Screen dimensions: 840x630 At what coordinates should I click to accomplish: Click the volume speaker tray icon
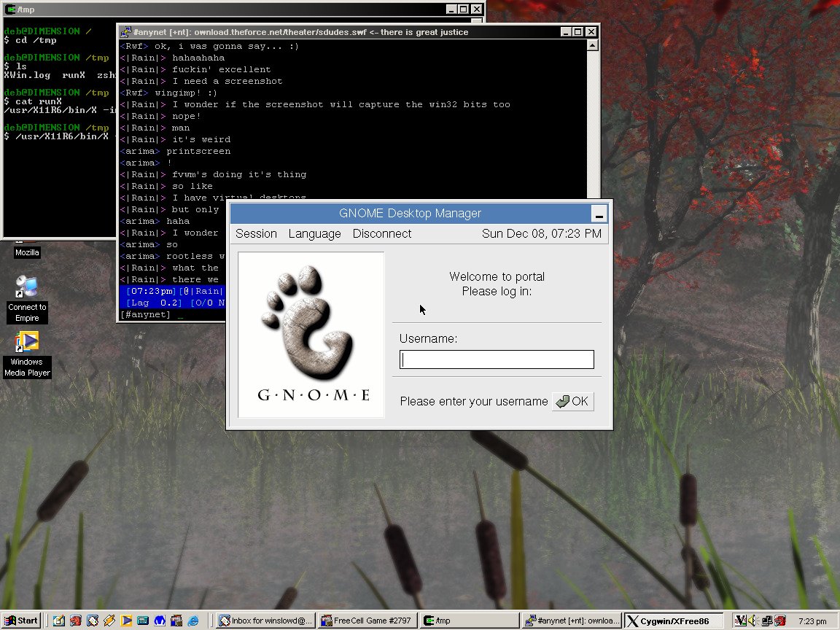point(752,621)
